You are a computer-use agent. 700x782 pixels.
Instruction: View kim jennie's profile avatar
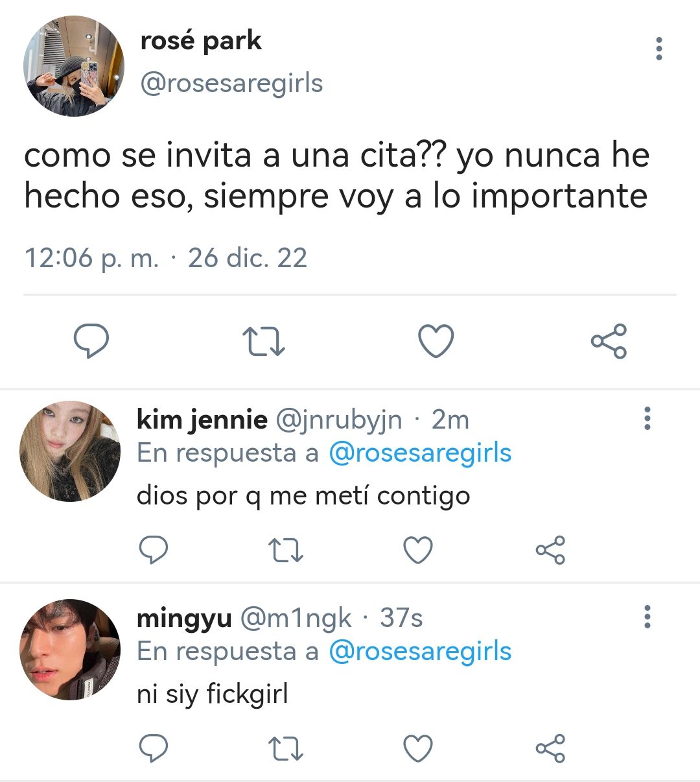[70, 451]
